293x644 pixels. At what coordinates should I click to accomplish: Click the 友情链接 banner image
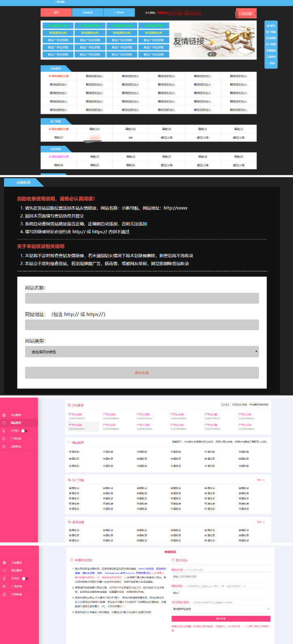[x=214, y=40]
